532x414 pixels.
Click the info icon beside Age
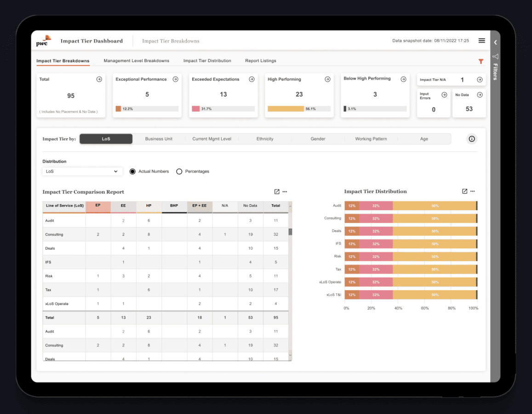pyautogui.click(x=471, y=139)
